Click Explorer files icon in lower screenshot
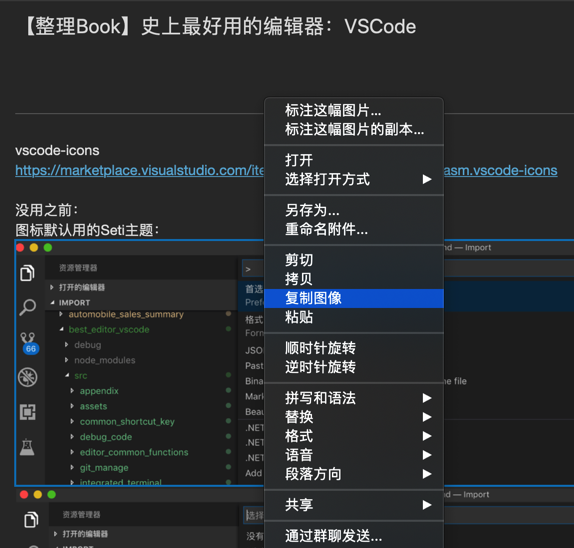 pyautogui.click(x=31, y=519)
